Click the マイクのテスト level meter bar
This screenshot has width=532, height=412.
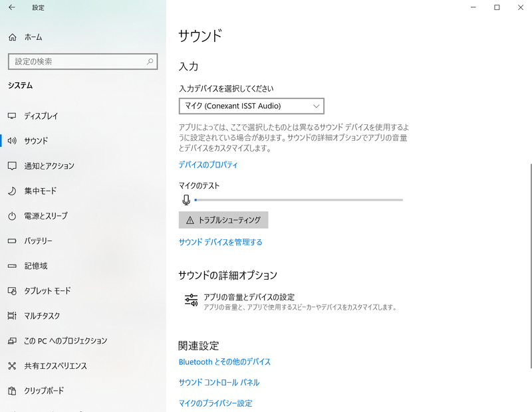299,200
